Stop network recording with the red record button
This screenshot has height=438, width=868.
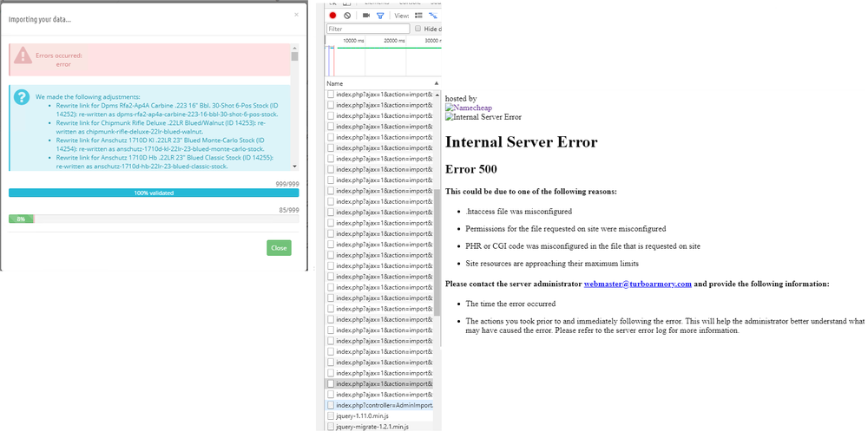click(x=332, y=16)
